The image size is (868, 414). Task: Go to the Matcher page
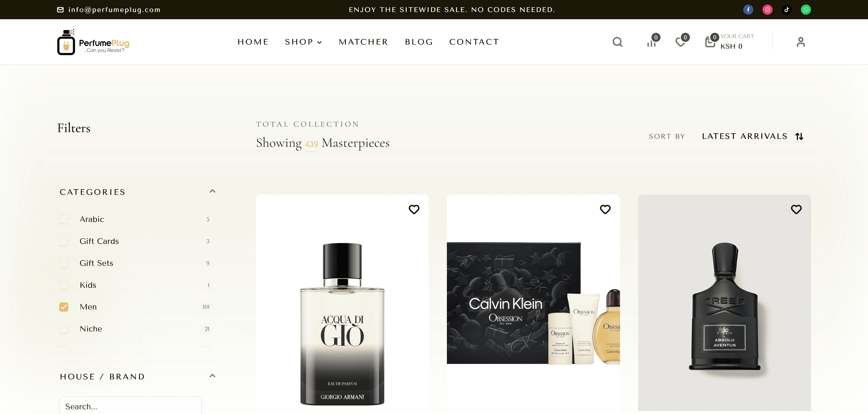coord(363,42)
